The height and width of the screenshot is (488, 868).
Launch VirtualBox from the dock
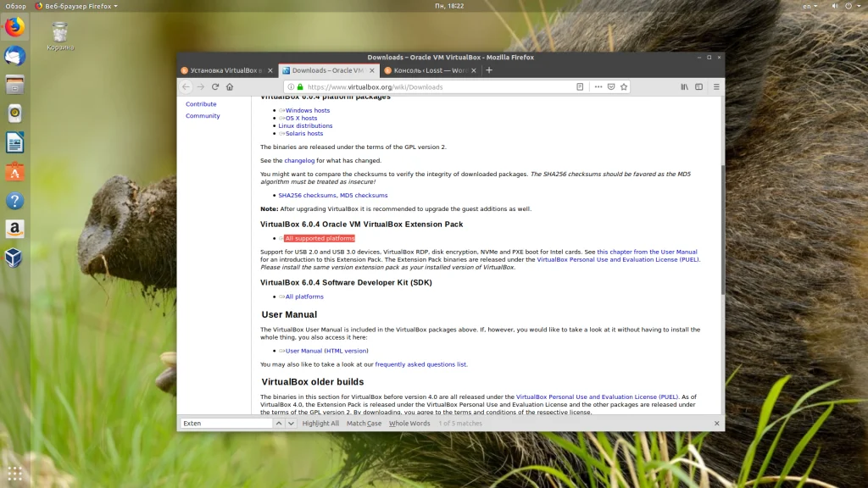point(14,258)
